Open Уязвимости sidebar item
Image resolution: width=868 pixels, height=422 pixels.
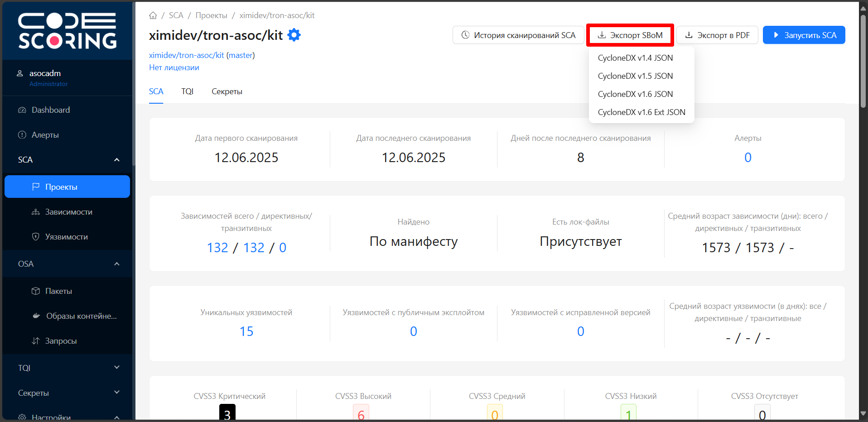tap(66, 237)
